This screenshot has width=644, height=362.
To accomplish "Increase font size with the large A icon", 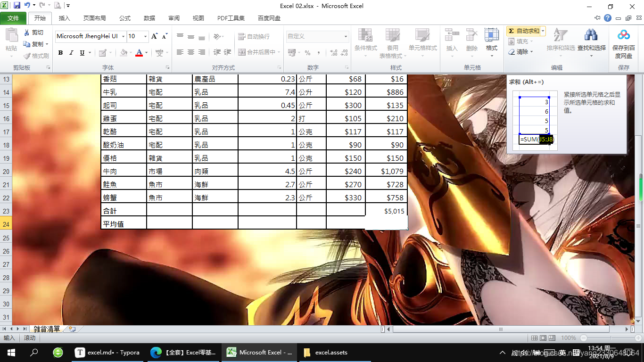I will pos(155,36).
